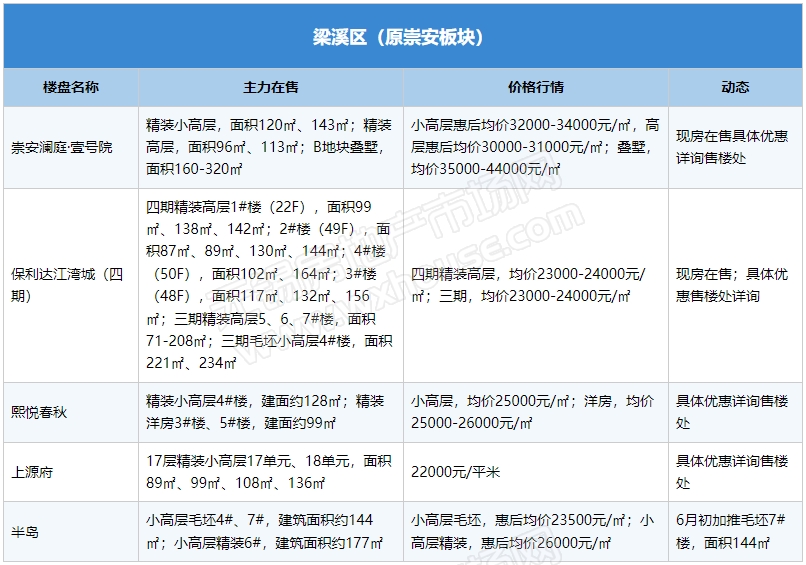Click the 楼盘名称 column header
The width and height of the screenshot is (806, 565).
pos(71,87)
